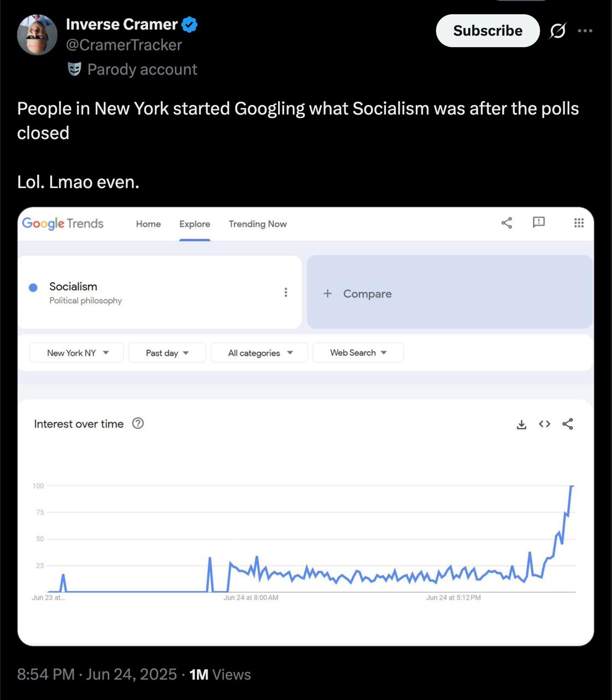This screenshot has height=700, width=612.
Task: Download the Interest over time chart
Action: tap(522, 424)
